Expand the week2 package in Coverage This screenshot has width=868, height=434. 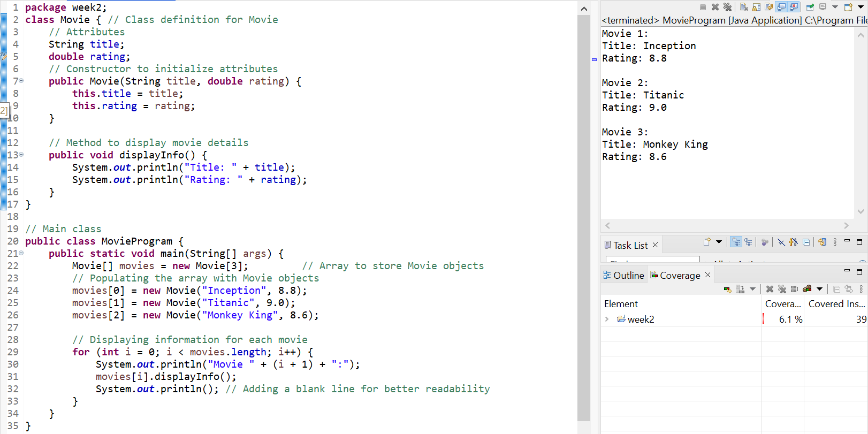coord(607,319)
